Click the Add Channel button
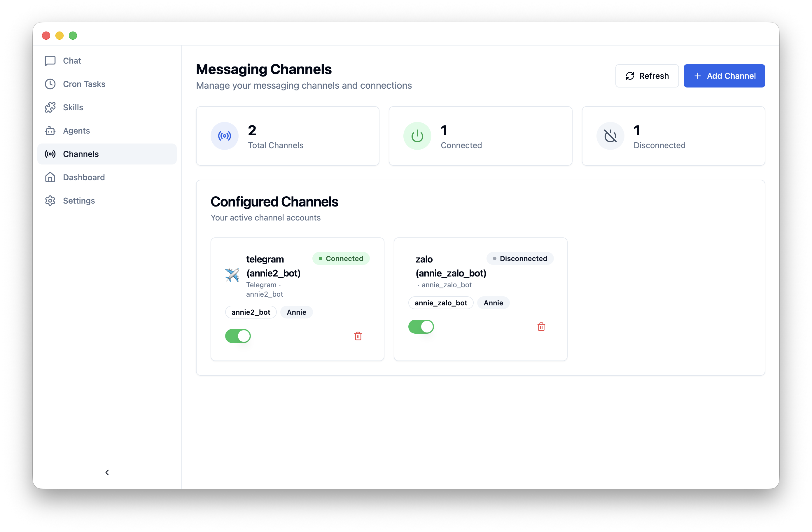 point(724,76)
